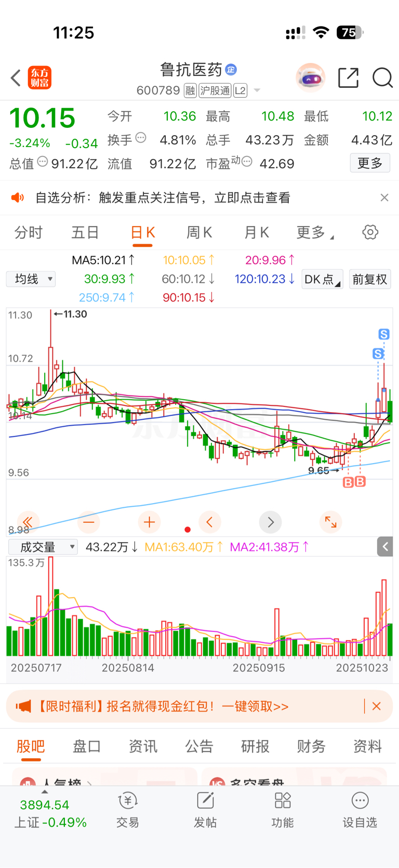Switch to the 月K chart tab
Screen dimensions: 399x868
[x=257, y=232]
